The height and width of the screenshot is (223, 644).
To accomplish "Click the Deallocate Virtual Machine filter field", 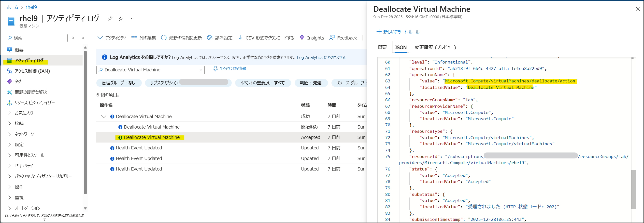I will click(x=150, y=70).
